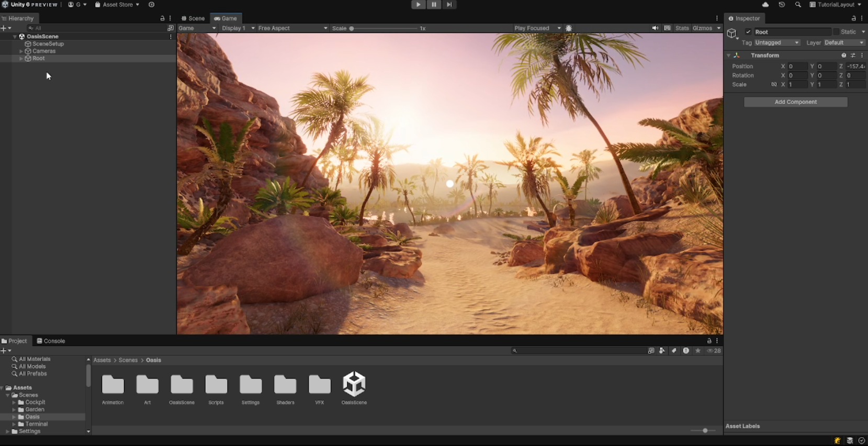The height and width of the screenshot is (446, 868).
Task: Adjust the Game view Scale slider
Action: pyautogui.click(x=384, y=28)
